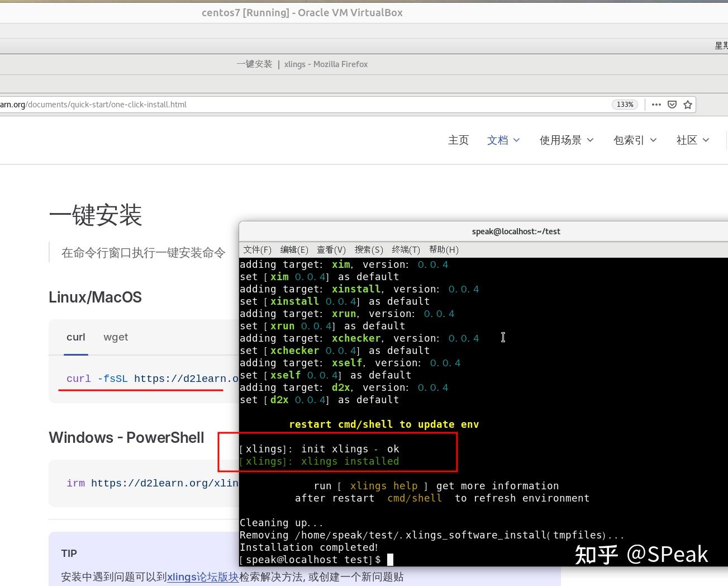This screenshot has height=586, width=728.
Task: Select the curl tab
Action: [x=75, y=337]
